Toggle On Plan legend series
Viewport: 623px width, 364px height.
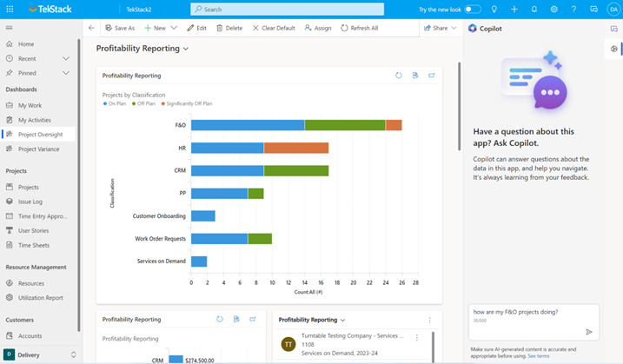115,103
